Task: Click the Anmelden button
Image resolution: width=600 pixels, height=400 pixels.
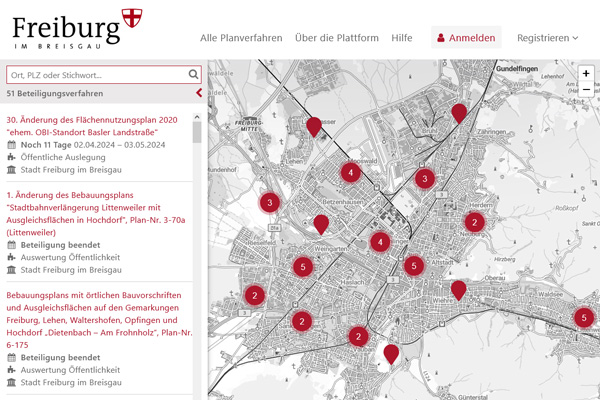Action: [x=466, y=38]
